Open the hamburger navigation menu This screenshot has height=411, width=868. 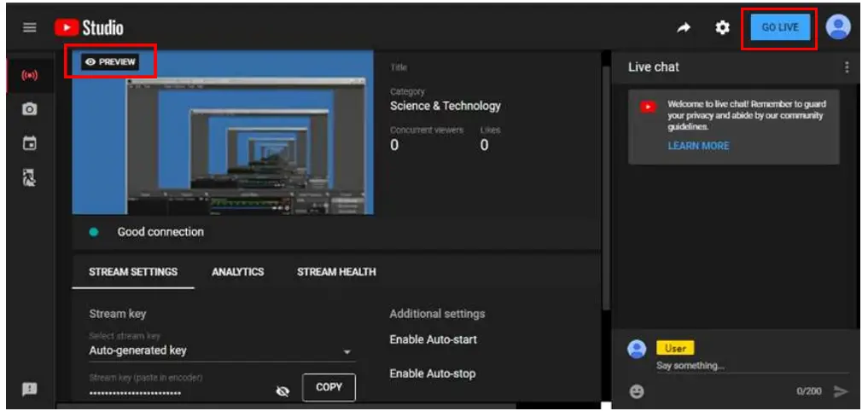coord(29,27)
